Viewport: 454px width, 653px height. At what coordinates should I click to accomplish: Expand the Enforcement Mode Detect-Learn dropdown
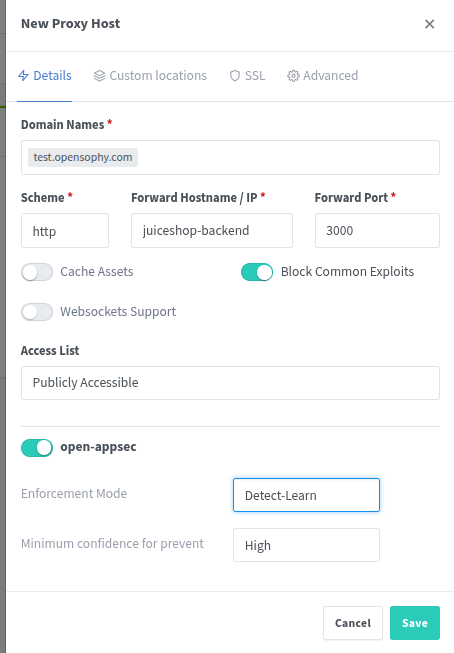point(306,495)
